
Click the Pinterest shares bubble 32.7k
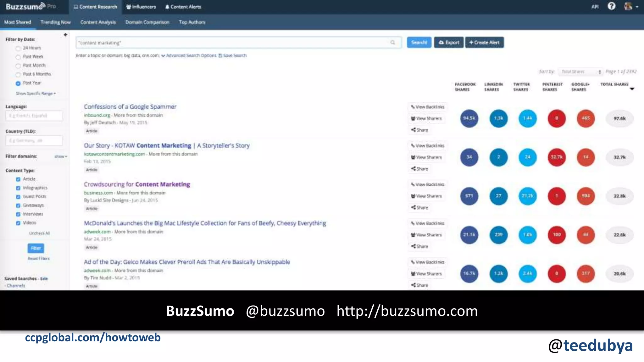click(x=557, y=157)
